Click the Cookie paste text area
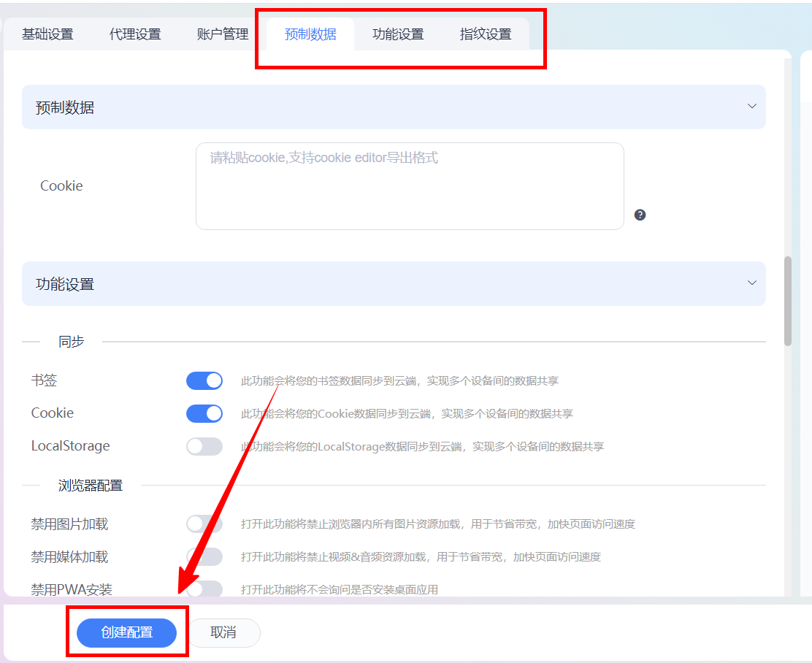Viewport: 812px width, 663px height. coord(410,186)
